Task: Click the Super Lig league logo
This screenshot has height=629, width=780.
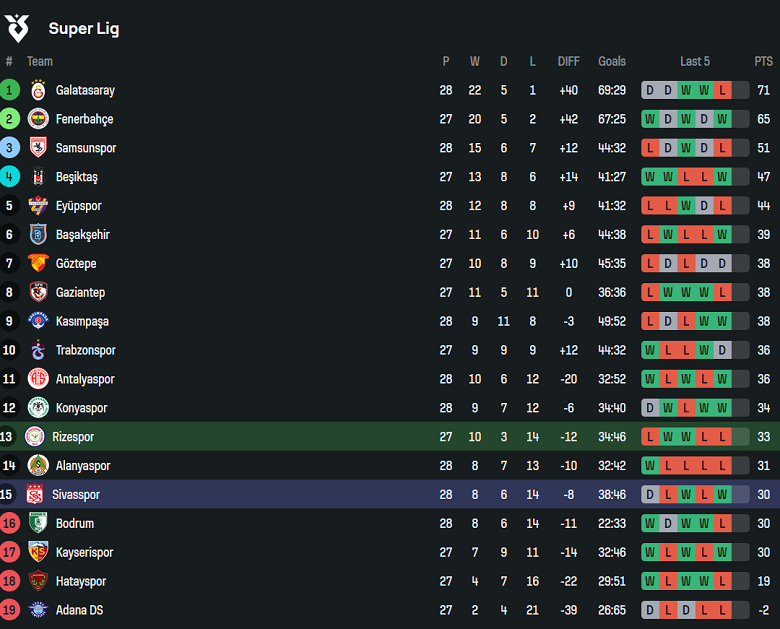Action: (x=18, y=28)
